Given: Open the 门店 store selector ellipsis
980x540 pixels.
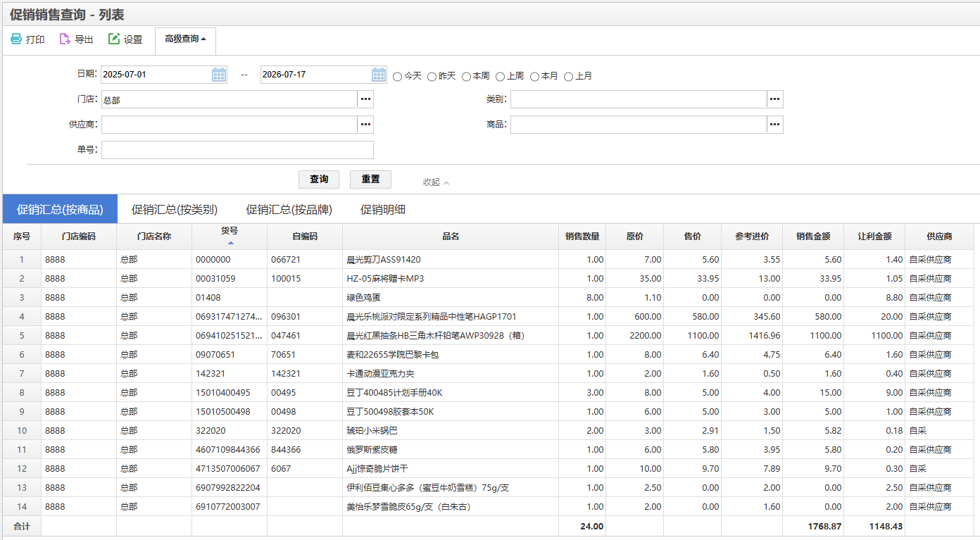Looking at the screenshot, I should (x=365, y=99).
